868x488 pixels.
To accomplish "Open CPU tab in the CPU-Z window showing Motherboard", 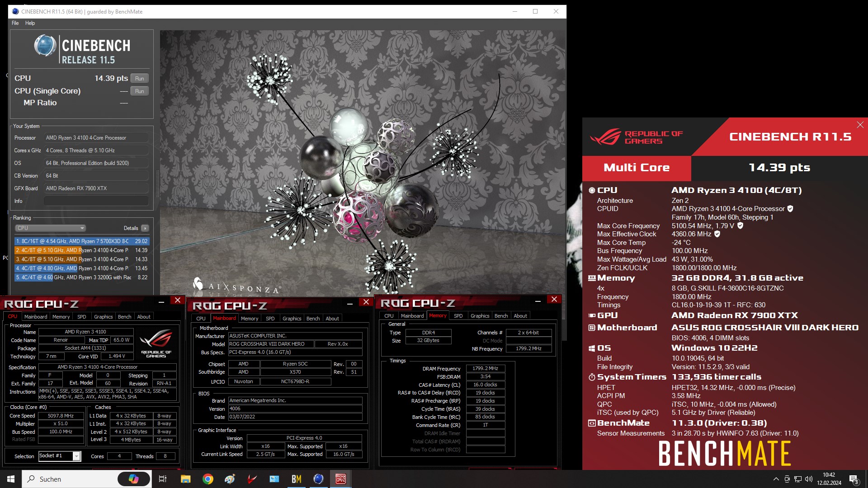I will [201, 319].
